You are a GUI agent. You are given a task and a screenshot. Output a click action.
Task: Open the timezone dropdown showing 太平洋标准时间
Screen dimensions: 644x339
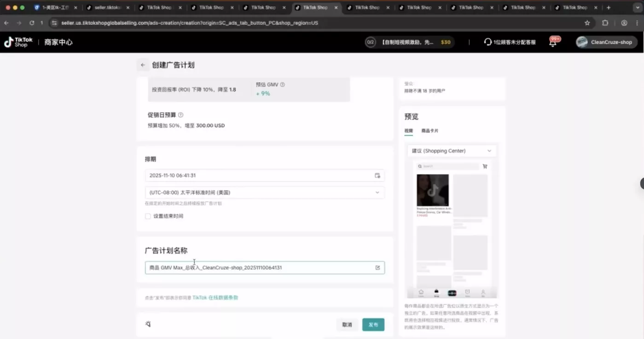[x=265, y=192]
